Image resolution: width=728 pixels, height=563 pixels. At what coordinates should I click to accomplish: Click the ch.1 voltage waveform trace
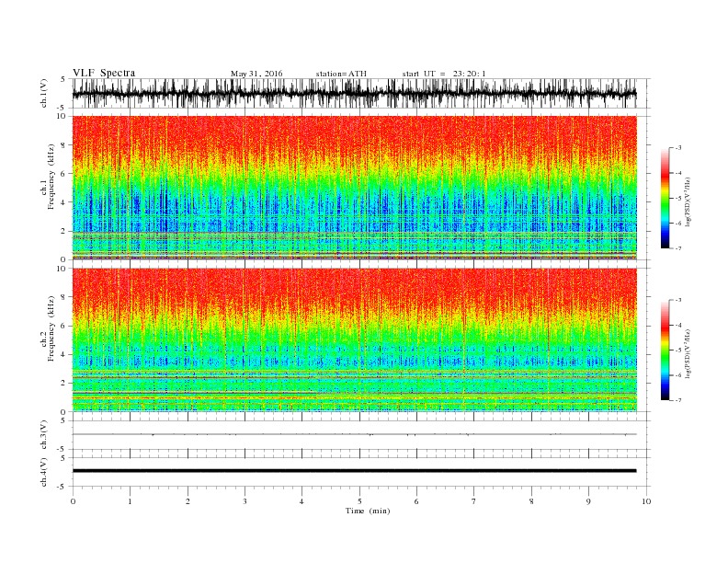pos(354,93)
